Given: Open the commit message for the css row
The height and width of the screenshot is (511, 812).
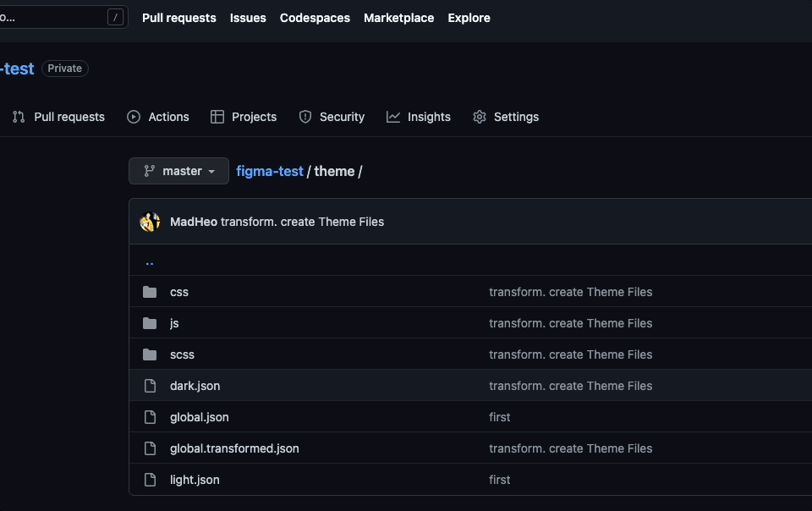Looking at the screenshot, I should click(571, 292).
